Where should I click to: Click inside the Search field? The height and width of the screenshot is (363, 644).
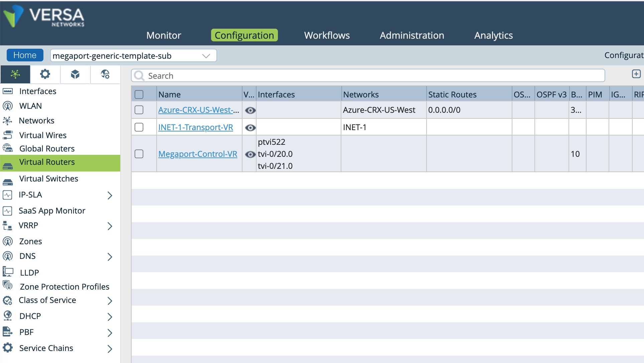click(x=301, y=76)
